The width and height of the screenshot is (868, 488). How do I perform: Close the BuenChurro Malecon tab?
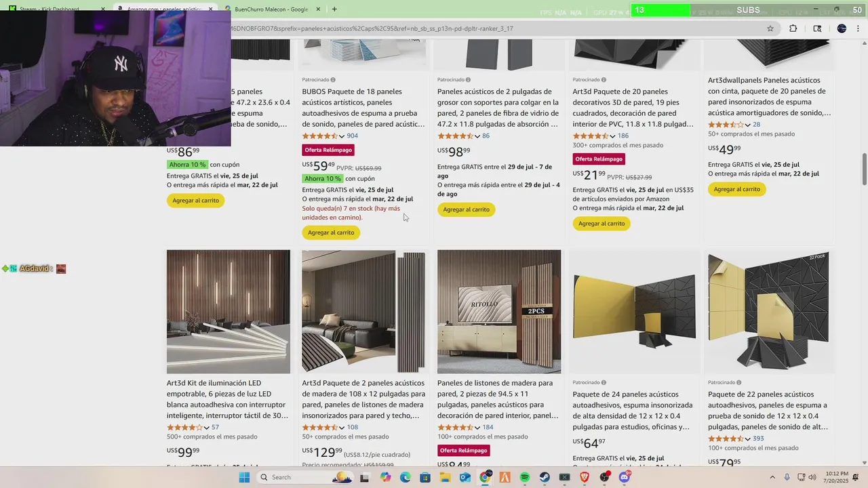[318, 9]
